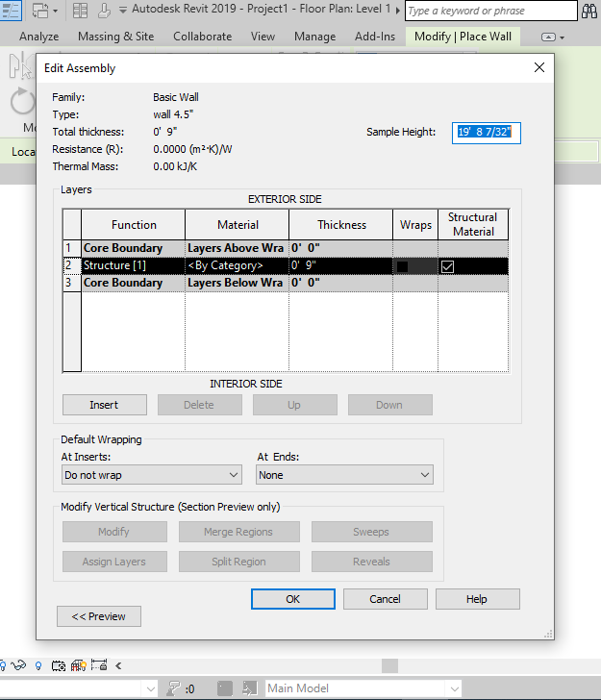Click the title bar expand arrow after Level 1
This screenshot has height=700, width=601.
click(x=397, y=11)
